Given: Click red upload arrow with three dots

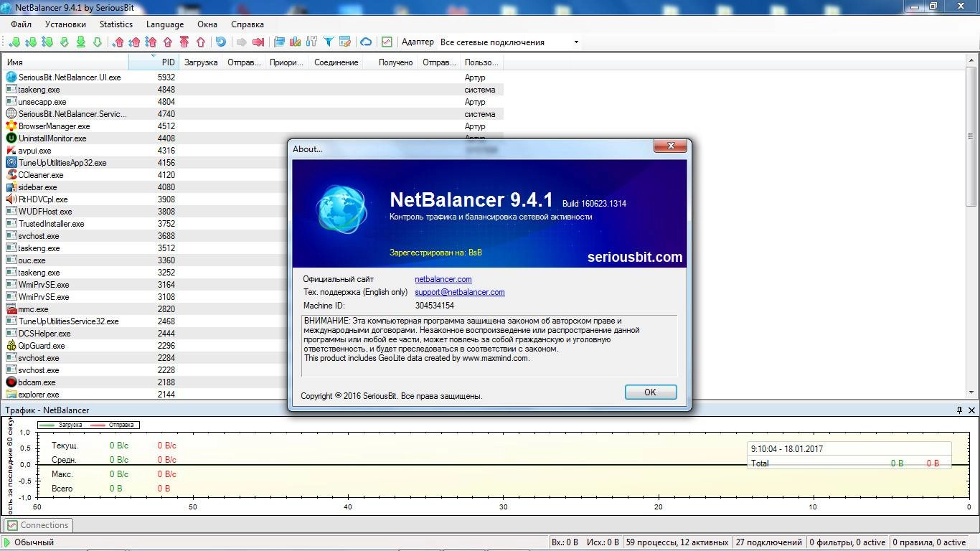Looking at the screenshot, I should 151,42.
